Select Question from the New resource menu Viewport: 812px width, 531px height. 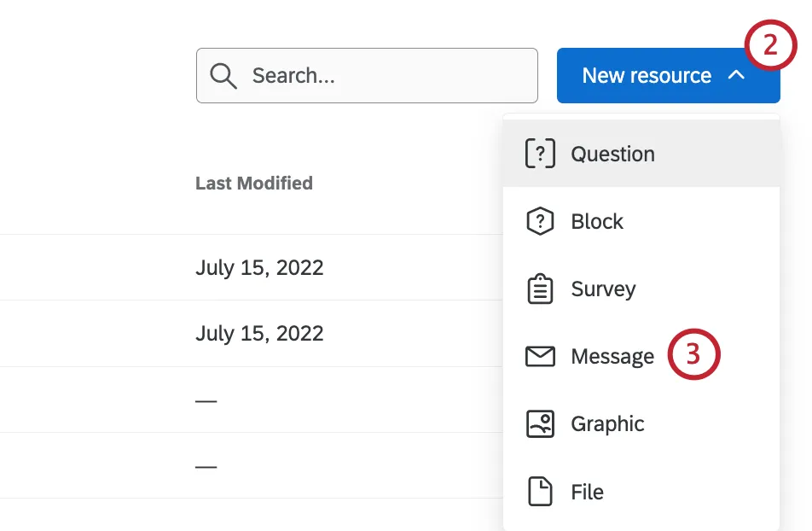coord(612,154)
